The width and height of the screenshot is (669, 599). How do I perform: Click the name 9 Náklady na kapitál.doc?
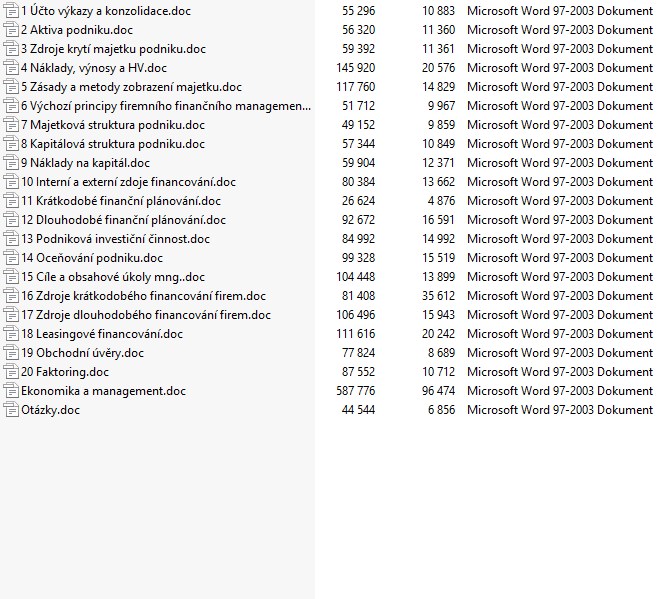coord(85,163)
